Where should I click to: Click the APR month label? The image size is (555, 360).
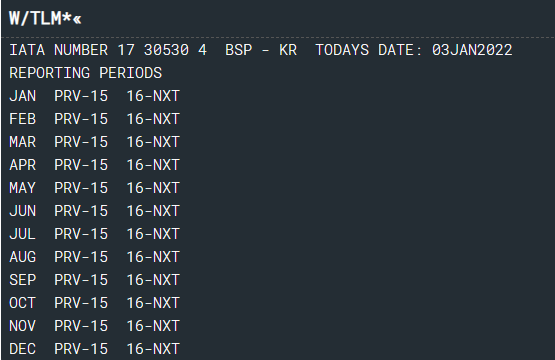(x=23, y=165)
